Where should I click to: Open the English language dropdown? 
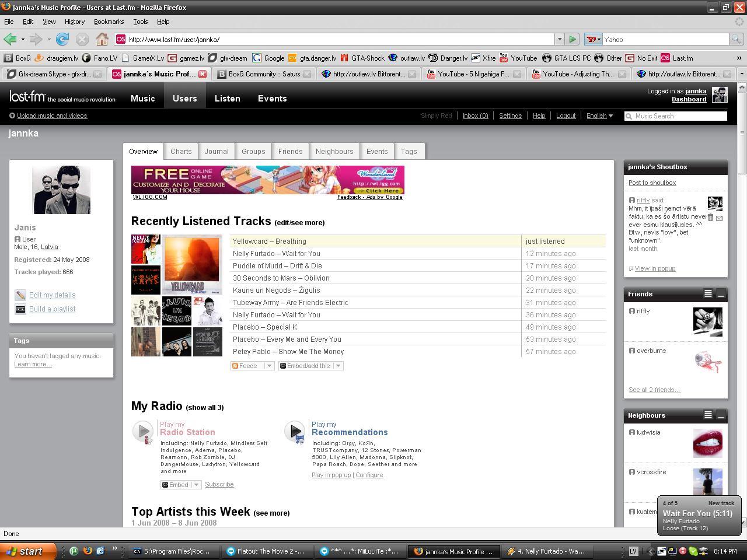[599, 116]
